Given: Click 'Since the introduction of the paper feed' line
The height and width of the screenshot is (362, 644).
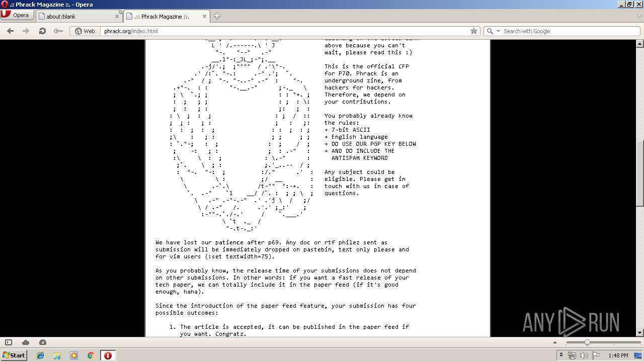Looking at the screenshot, I should [x=286, y=306].
